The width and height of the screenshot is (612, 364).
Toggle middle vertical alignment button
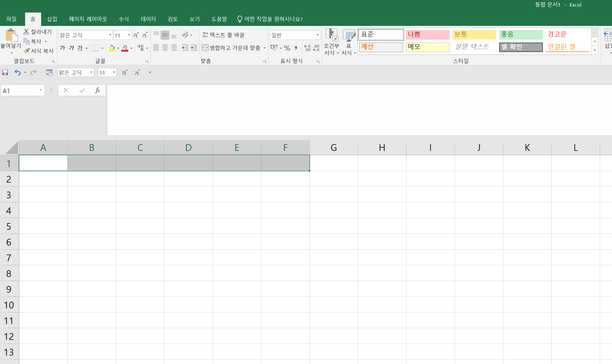[165, 35]
